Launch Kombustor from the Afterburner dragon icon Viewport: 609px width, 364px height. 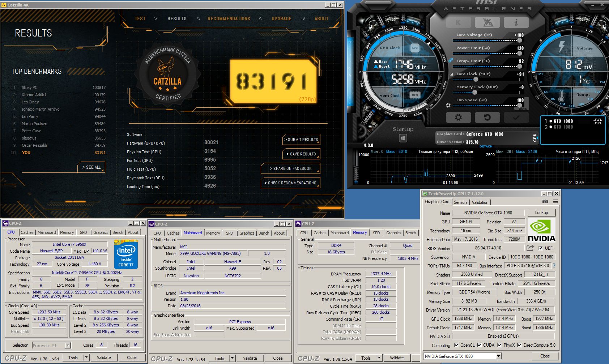[488, 22]
